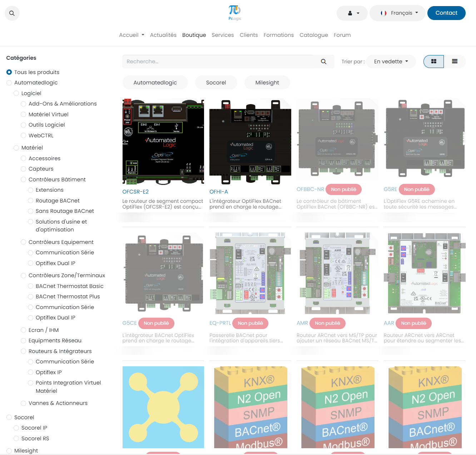Switch to list view layout

click(455, 62)
